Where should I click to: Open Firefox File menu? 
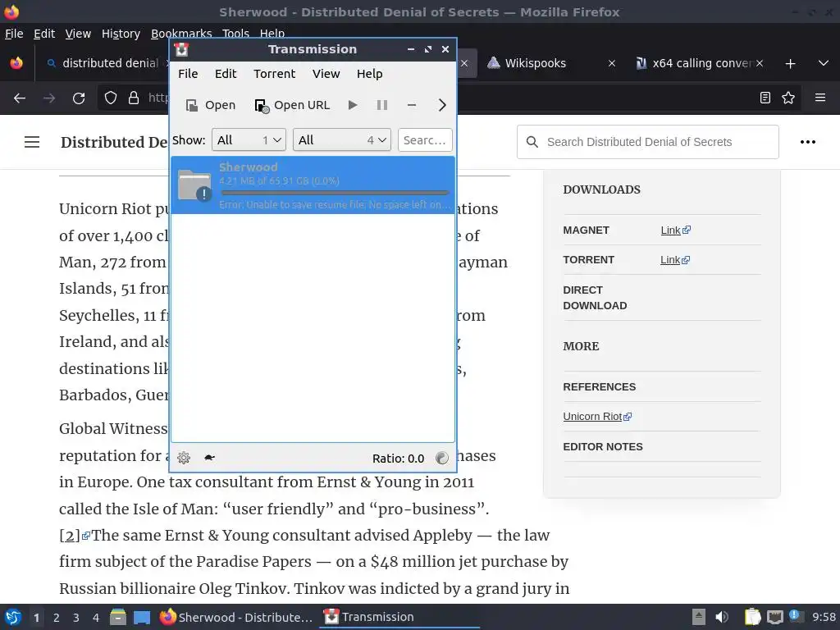[14, 34]
